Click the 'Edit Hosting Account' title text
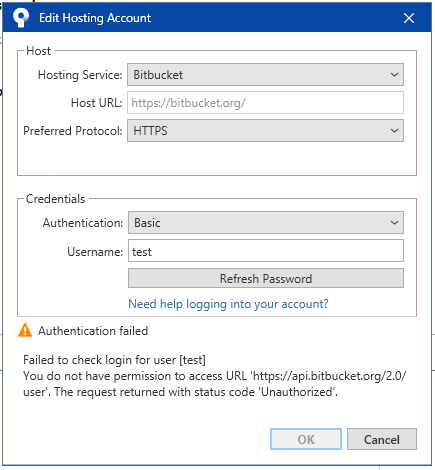The width and height of the screenshot is (435, 470). click(x=95, y=18)
